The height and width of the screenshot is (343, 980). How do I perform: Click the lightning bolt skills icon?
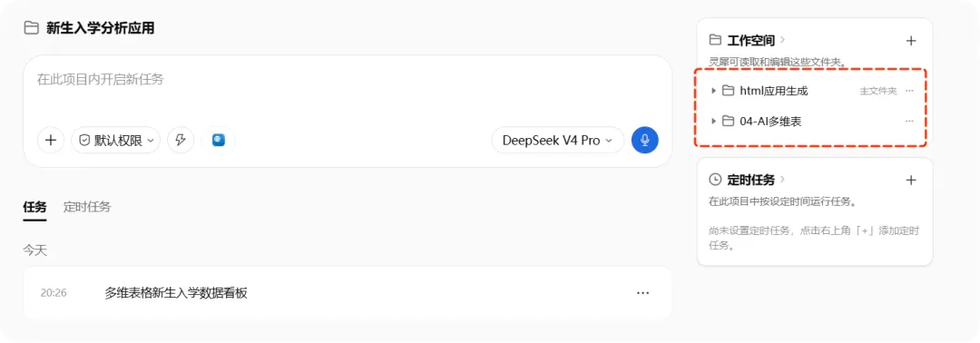pos(181,140)
